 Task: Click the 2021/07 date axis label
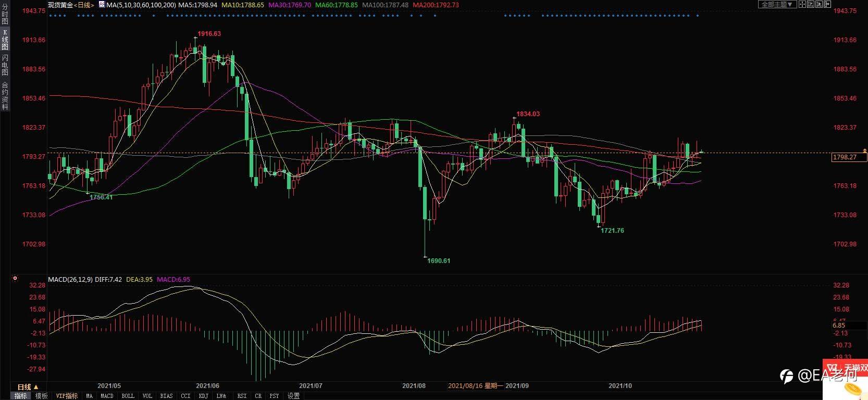pyautogui.click(x=311, y=386)
